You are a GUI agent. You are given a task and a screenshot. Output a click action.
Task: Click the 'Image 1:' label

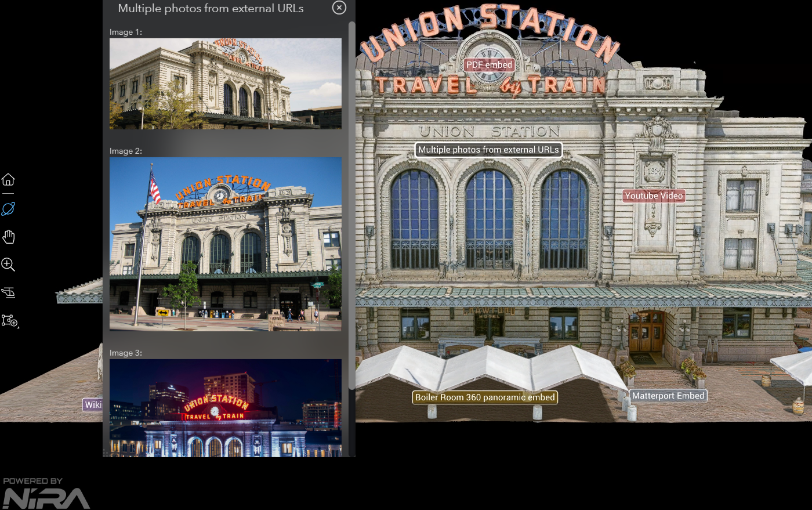click(x=126, y=32)
